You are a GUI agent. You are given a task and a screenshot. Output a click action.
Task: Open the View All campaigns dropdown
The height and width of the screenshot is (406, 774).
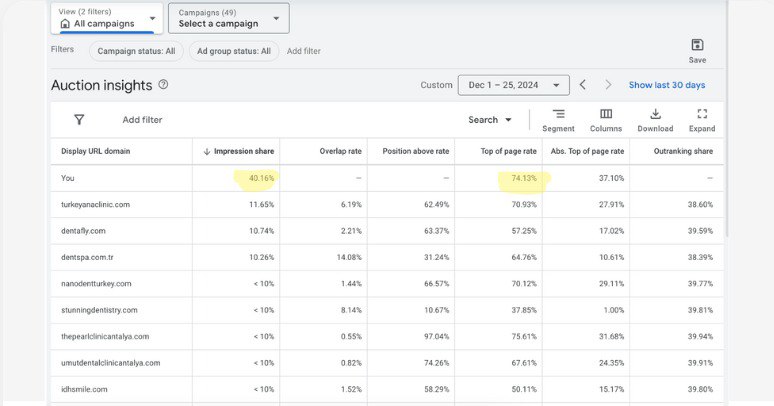coord(107,18)
